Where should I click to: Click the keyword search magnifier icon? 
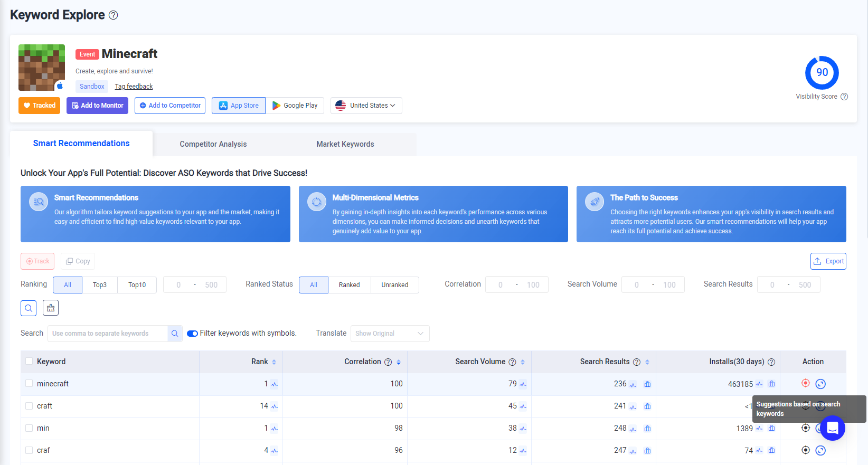pyautogui.click(x=175, y=334)
